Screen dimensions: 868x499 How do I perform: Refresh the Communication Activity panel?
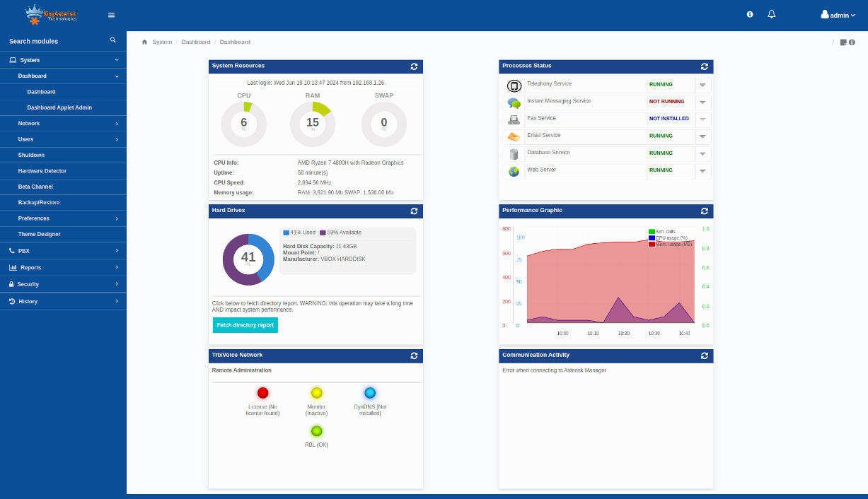(704, 356)
